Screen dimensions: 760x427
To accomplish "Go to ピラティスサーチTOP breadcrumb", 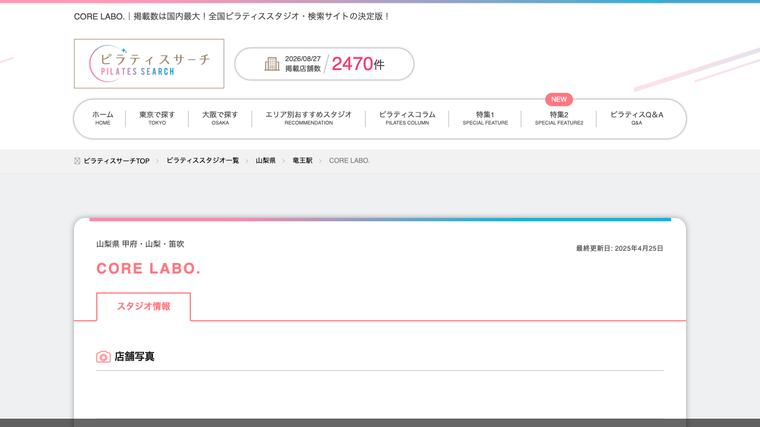I will 116,161.
